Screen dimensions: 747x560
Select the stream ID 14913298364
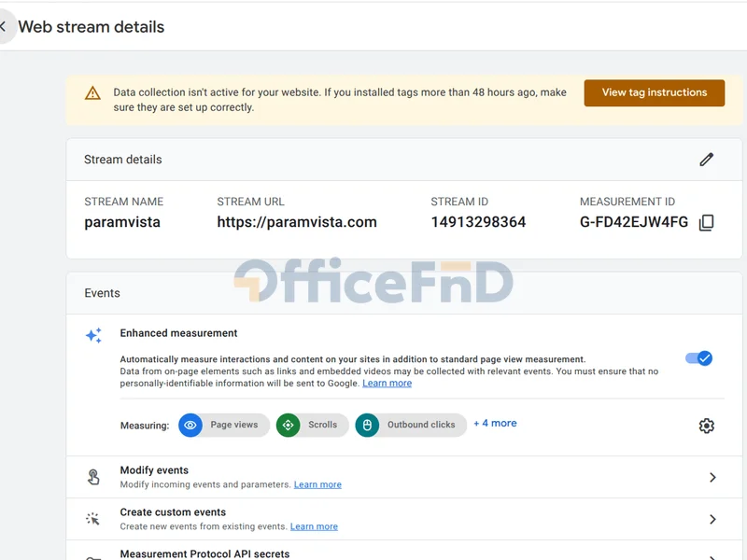coord(478,222)
